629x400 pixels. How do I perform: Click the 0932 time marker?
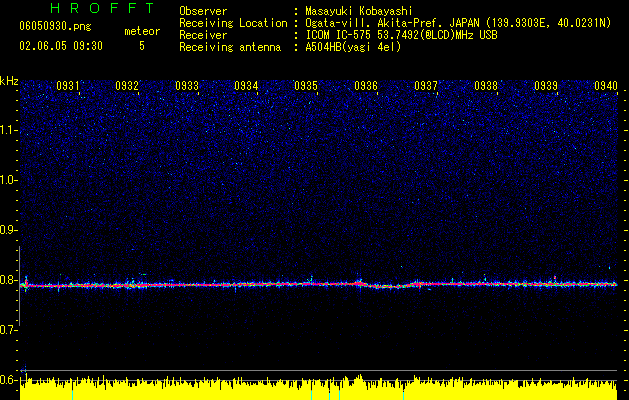127,86
